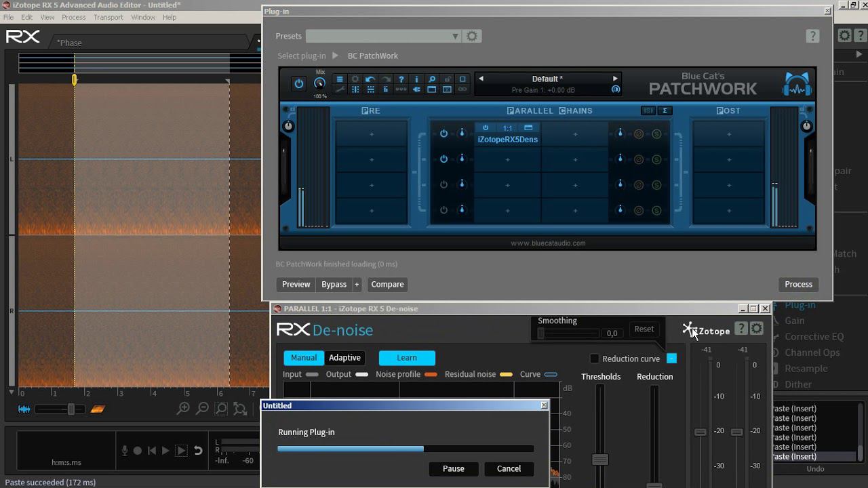868x488 pixels.
Task: Open the Default preset name display
Action: point(547,79)
